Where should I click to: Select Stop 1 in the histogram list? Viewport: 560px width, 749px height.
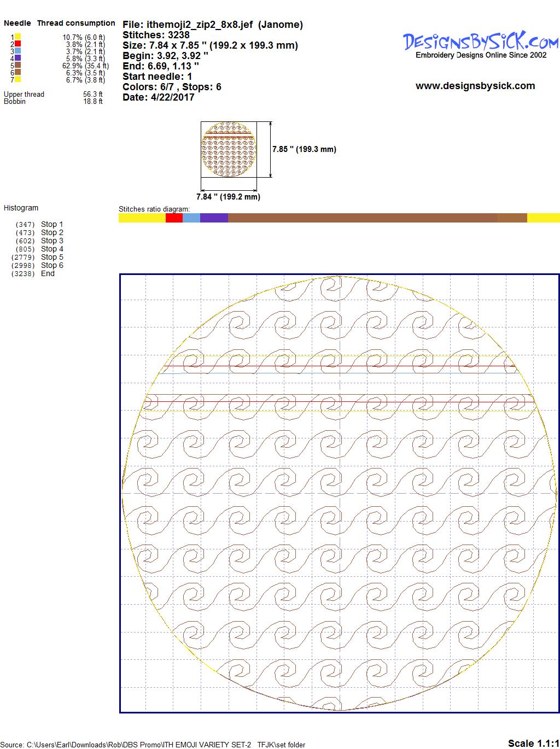(52, 224)
